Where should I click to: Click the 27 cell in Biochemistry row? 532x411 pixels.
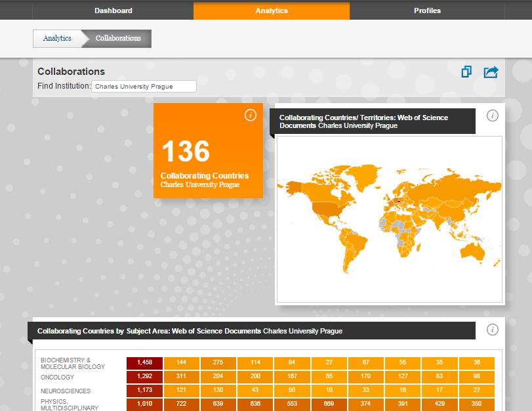(329, 363)
